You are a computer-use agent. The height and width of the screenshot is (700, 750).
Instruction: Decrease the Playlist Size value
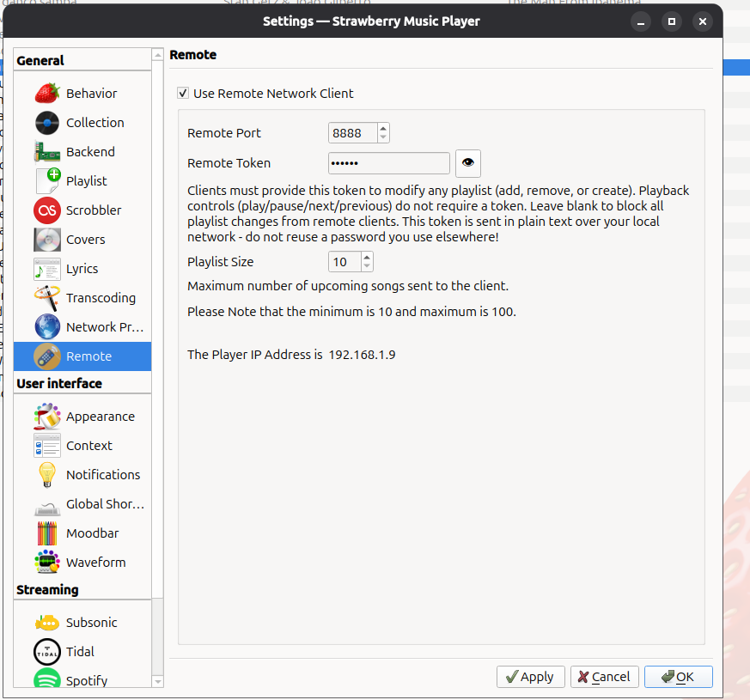367,266
